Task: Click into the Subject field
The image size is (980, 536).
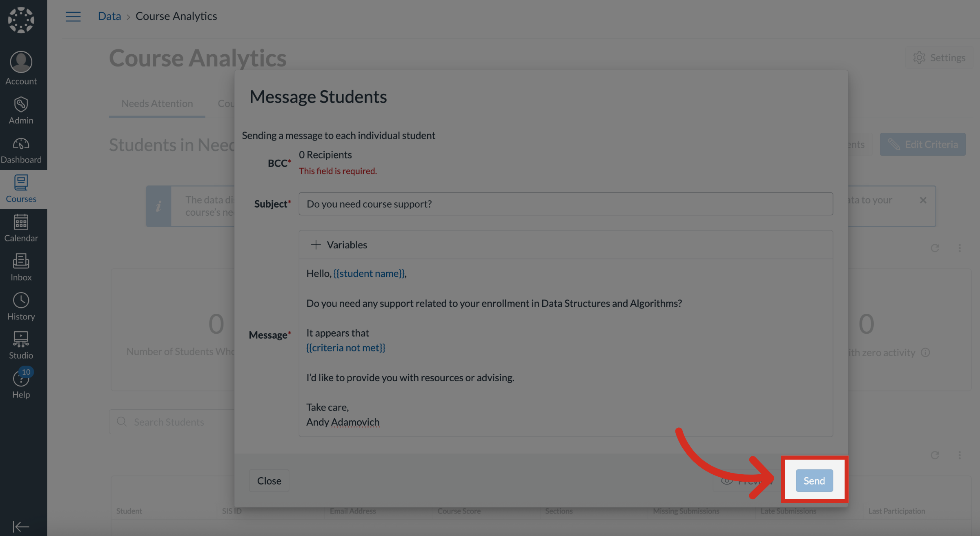Action: click(566, 204)
